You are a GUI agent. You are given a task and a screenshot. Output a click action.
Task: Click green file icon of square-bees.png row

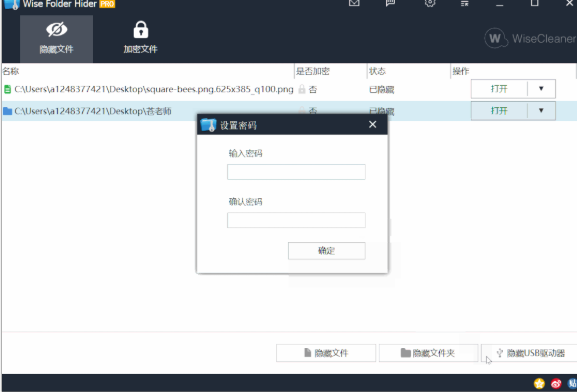(7, 89)
